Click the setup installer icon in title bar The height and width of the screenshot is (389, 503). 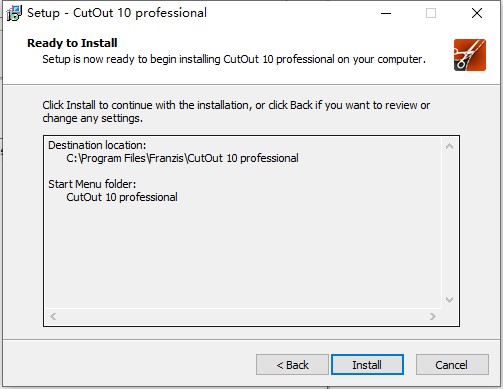point(14,13)
